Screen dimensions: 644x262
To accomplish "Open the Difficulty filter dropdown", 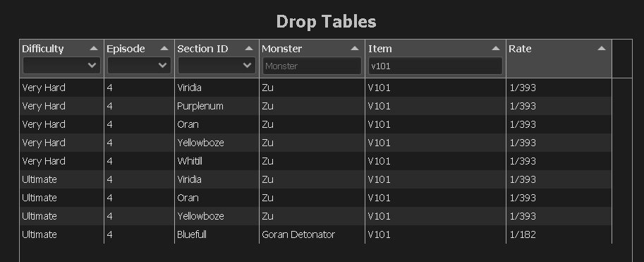I will 61,66.
